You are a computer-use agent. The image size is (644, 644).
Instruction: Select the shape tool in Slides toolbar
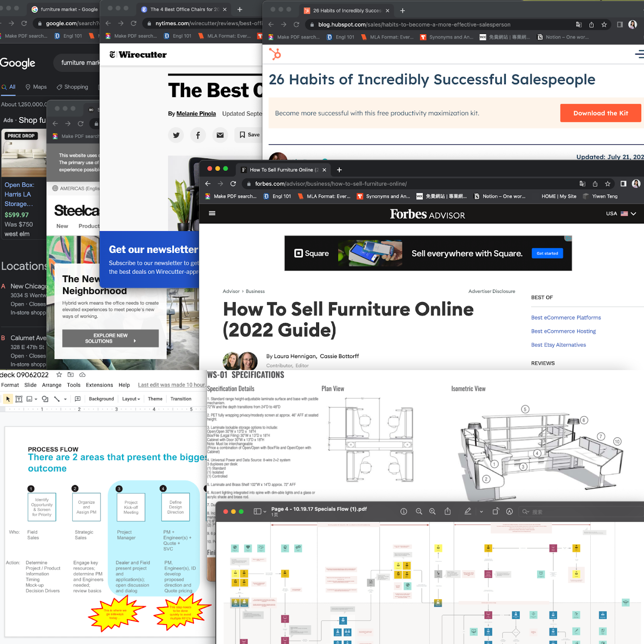click(x=45, y=399)
